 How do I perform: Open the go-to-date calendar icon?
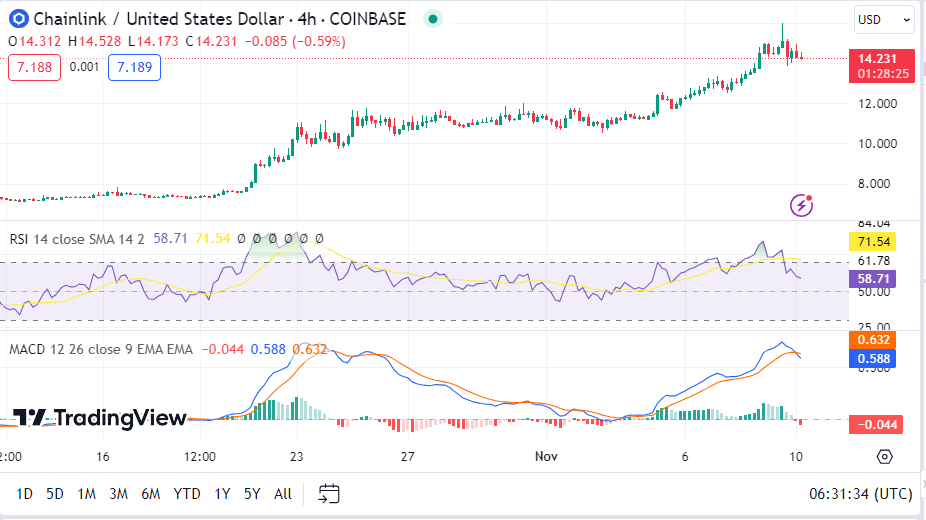pos(329,493)
